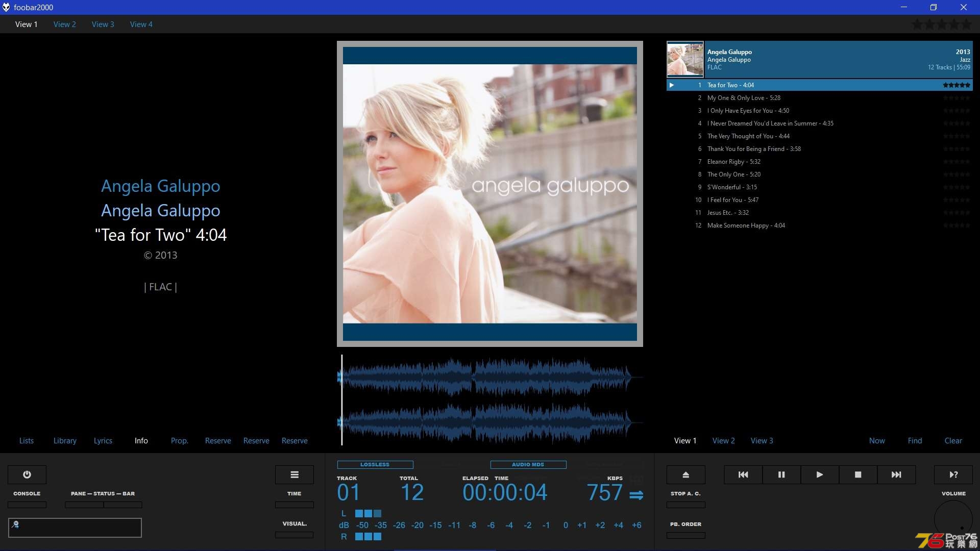980x551 pixels.
Task: Select track My One & Only Love
Action: 820,98
